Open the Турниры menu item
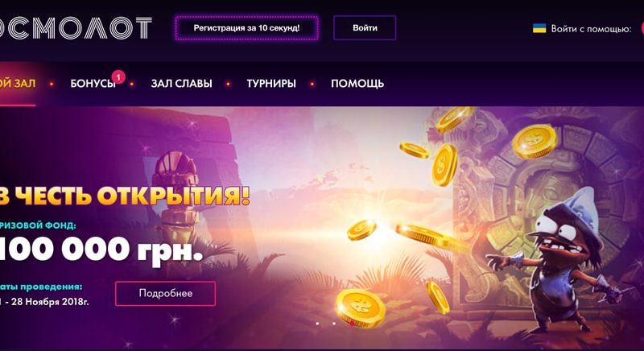The width and height of the screenshot is (644, 351). tap(271, 84)
